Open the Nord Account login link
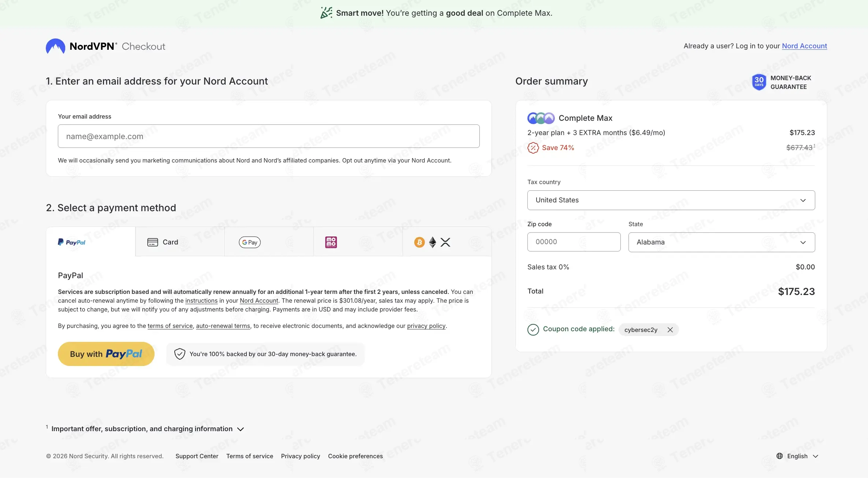Viewport: 868px width, 478px height. (x=804, y=46)
